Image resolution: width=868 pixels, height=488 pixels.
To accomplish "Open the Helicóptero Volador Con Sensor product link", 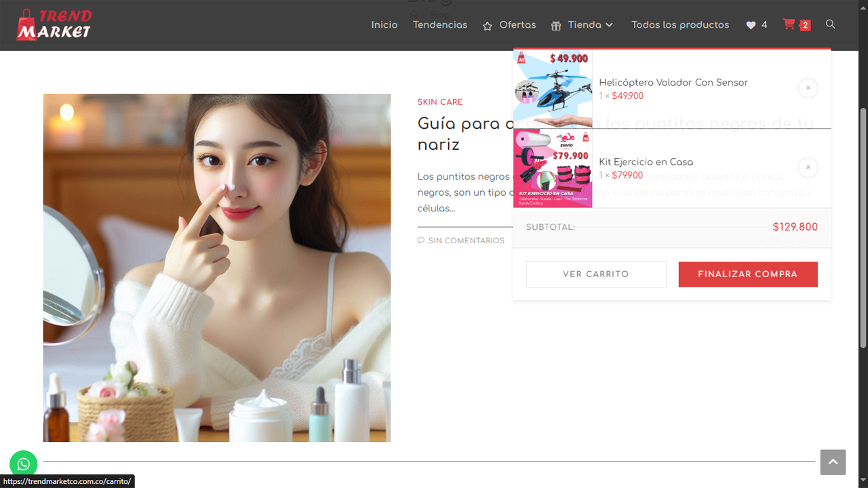I will tap(673, 83).
